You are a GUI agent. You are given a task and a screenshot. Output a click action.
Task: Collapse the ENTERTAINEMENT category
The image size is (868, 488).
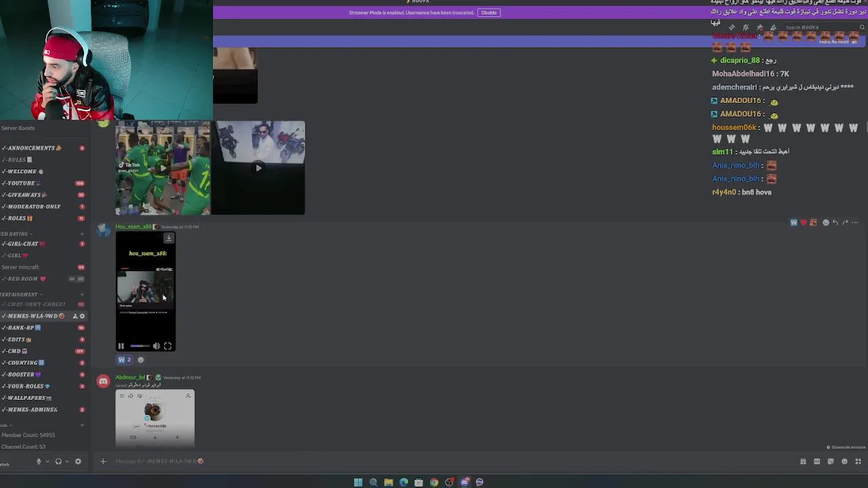20,295
